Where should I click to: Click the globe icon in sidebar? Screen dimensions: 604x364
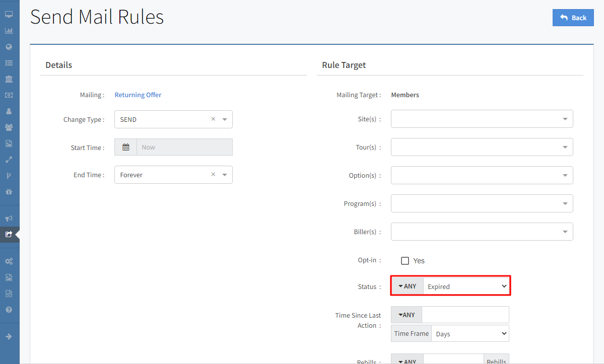point(9,47)
